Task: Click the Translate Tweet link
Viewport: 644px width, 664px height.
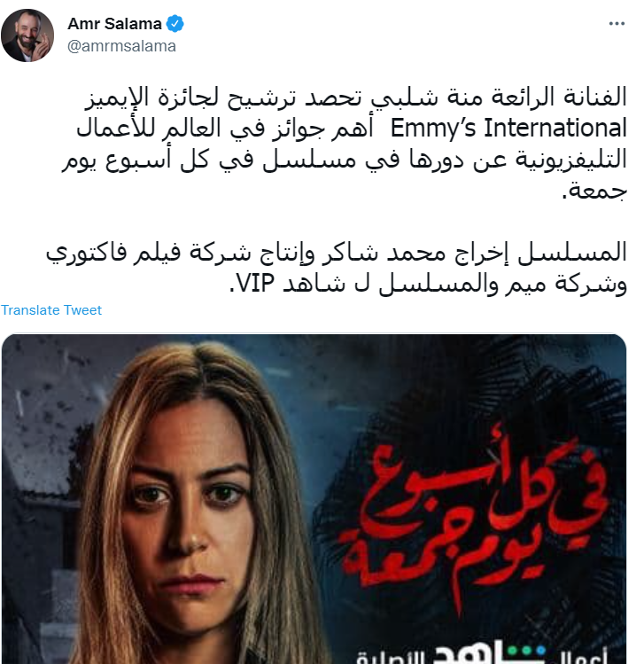Action: [51, 310]
